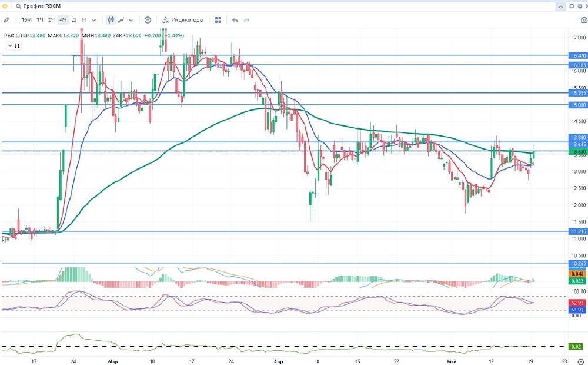This screenshot has width=588, height=365.
Task: Select the pencil drawing tool
Action: [6, 20]
